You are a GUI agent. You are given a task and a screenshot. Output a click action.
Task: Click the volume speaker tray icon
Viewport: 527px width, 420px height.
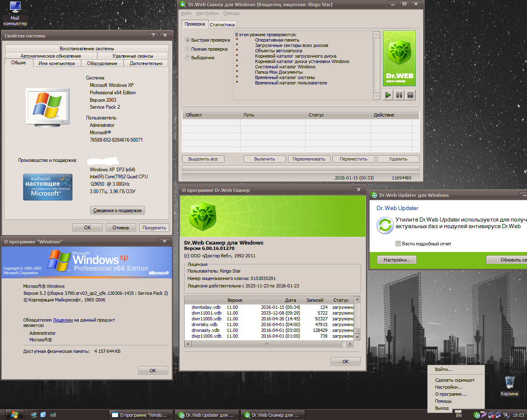pos(506,415)
